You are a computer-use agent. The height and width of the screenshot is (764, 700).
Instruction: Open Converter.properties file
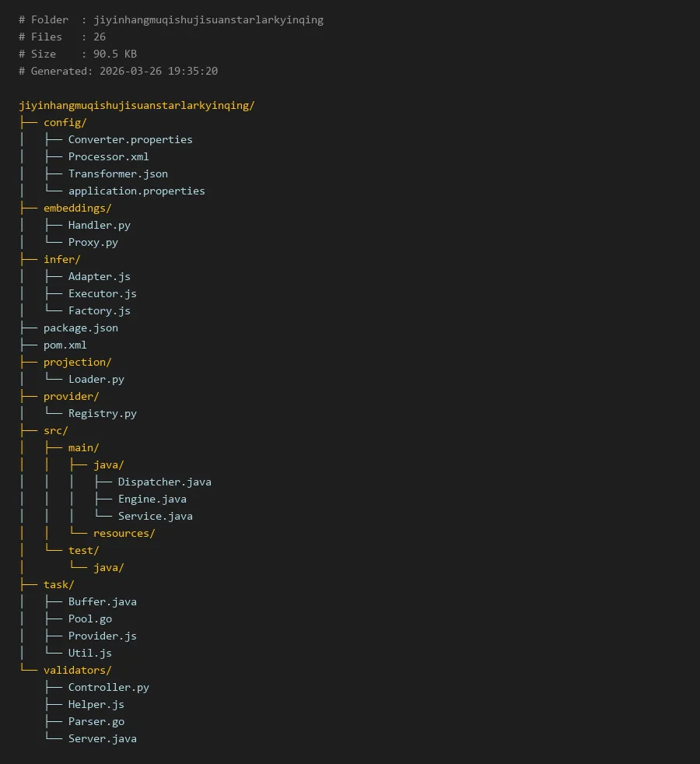point(130,139)
